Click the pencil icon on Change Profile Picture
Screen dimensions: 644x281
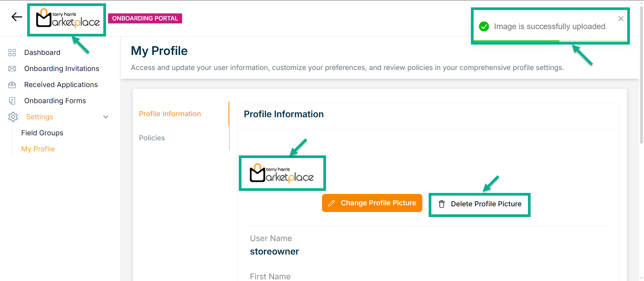(331, 203)
